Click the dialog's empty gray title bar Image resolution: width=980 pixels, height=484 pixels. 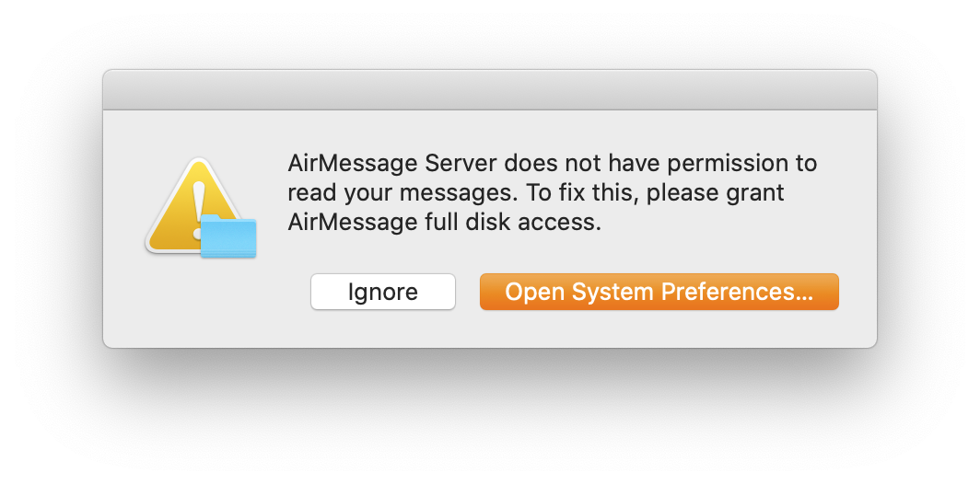(490, 90)
